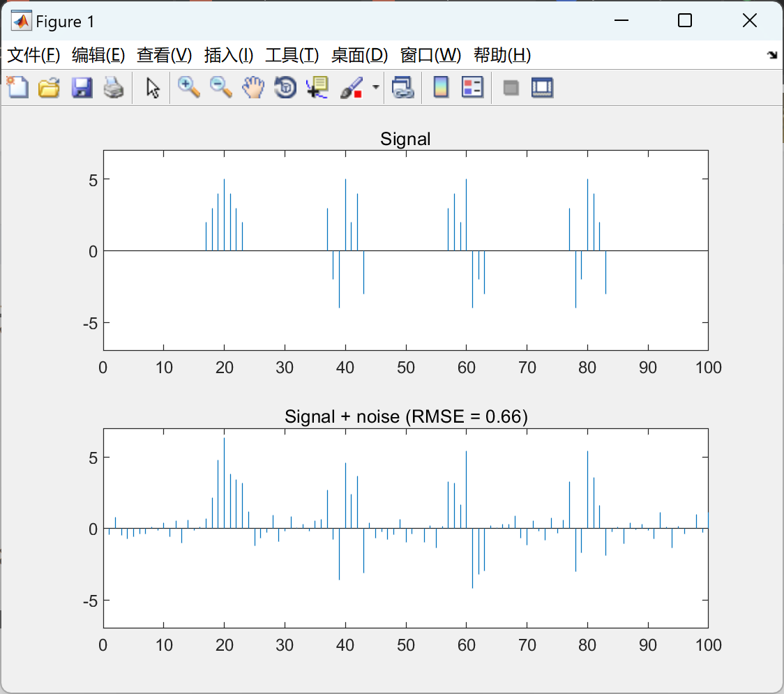The height and width of the screenshot is (694, 784).
Task: Insert a Legend using toolbar icon
Action: [472, 87]
